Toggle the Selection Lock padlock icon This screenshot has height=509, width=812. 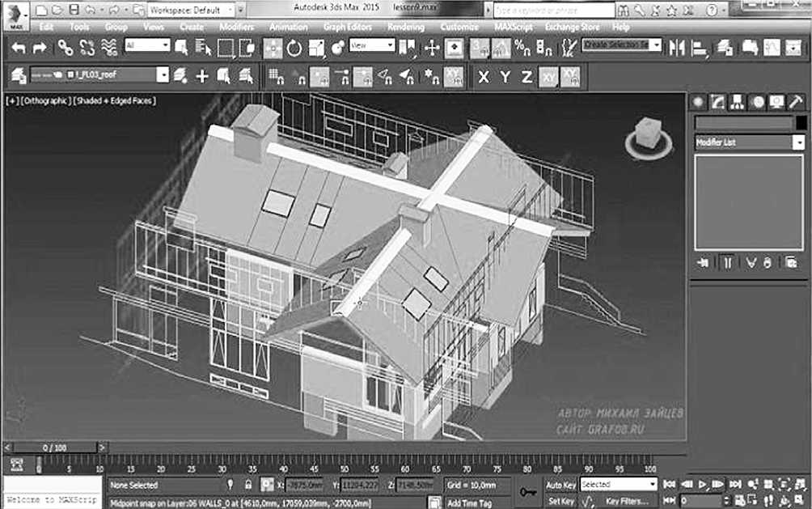248,485
